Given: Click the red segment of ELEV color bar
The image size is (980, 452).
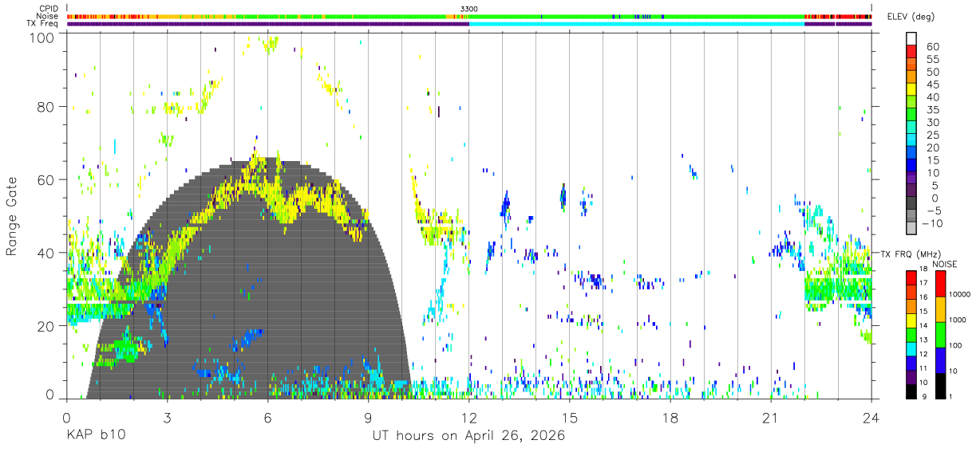Looking at the screenshot, I should (911, 51).
